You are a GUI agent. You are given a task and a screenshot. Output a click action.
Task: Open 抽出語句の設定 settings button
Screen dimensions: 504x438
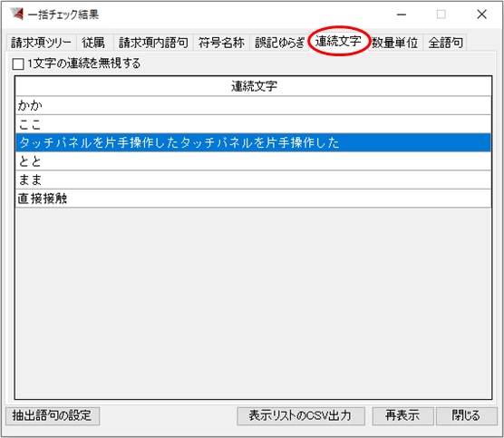(x=53, y=416)
